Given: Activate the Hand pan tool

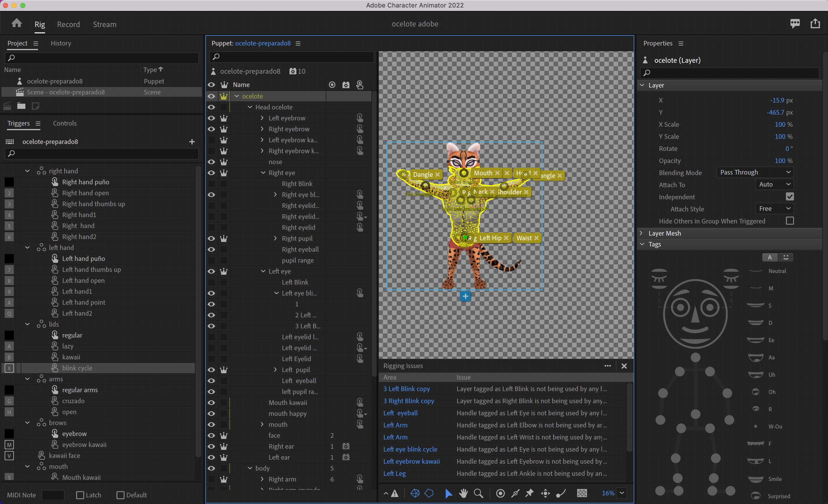Looking at the screenshot, I should (463, 493).
